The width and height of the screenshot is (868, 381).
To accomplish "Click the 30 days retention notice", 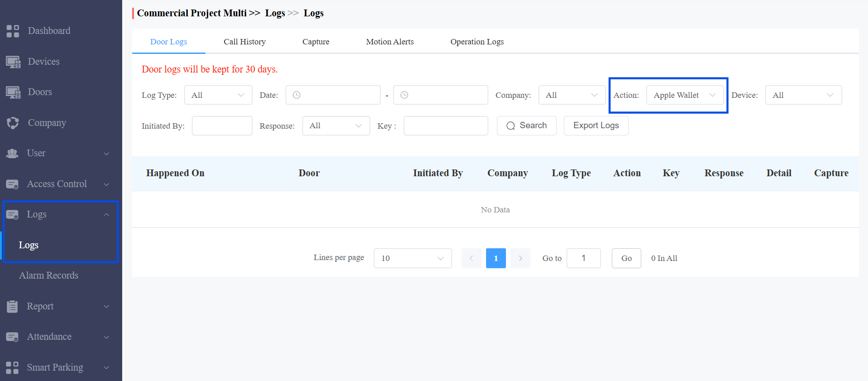I will click(x=210, y=69).
